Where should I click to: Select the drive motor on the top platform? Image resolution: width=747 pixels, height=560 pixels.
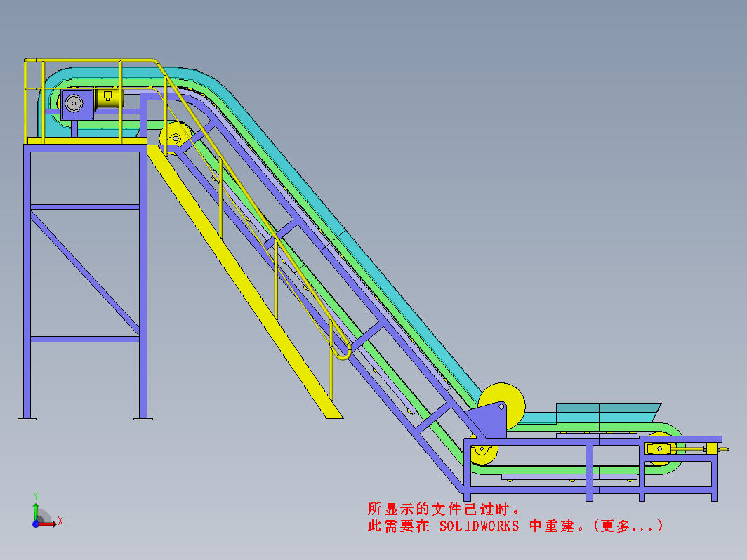click(x=109, y=98)
